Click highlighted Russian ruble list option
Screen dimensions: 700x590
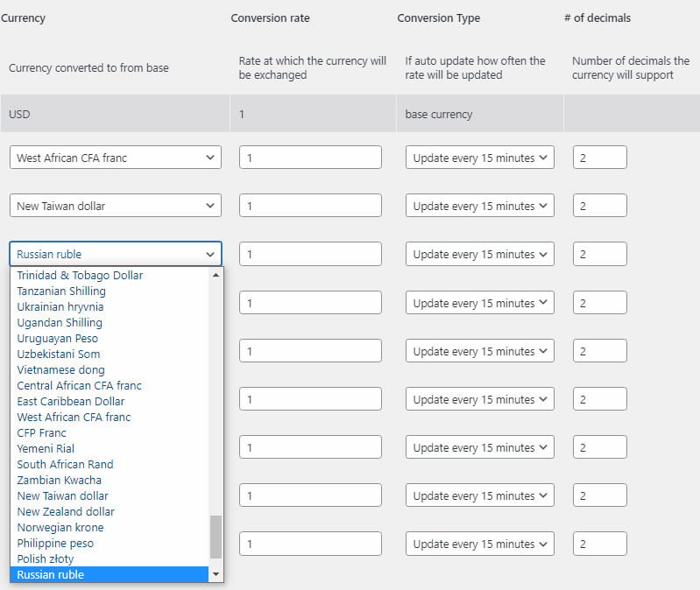[x=110, y=574]
